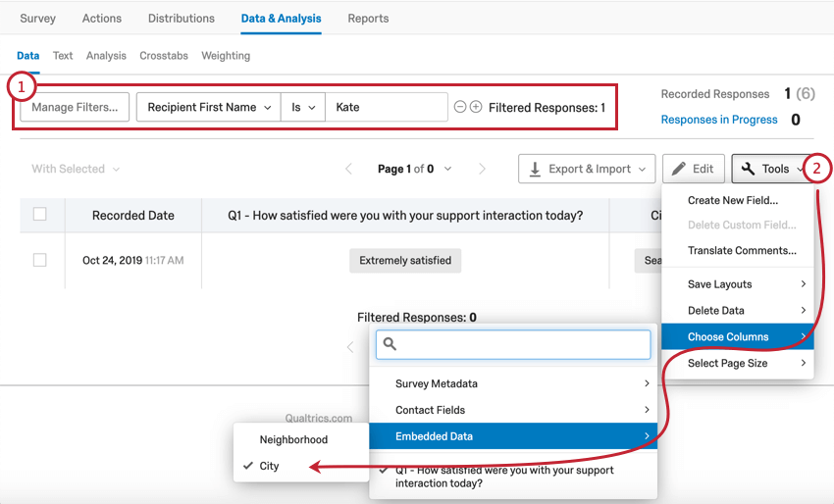Open the 'Is' operator dropdown
Image resolution: width=834 pixels, height=504 pixels.
point(302,107)
